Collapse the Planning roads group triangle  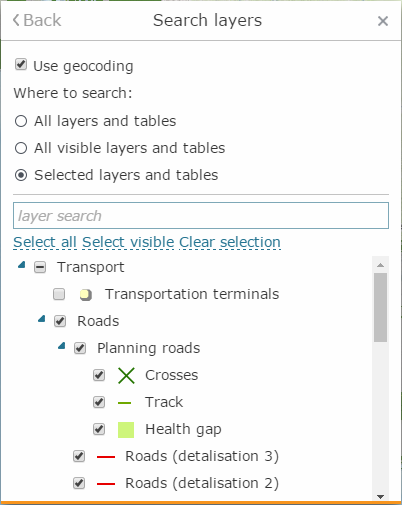click(x=62, y=346)
